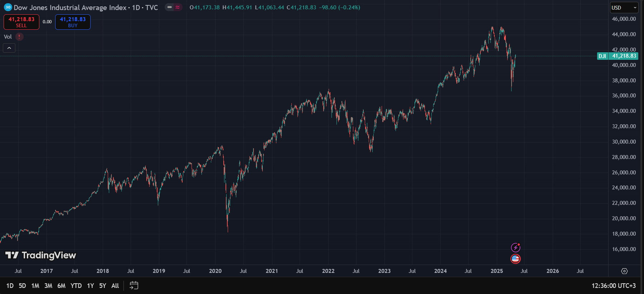This screenshot has width=644, height=294.
Task: Click the 16,000.00 price scale label
Action: point(624,249)
